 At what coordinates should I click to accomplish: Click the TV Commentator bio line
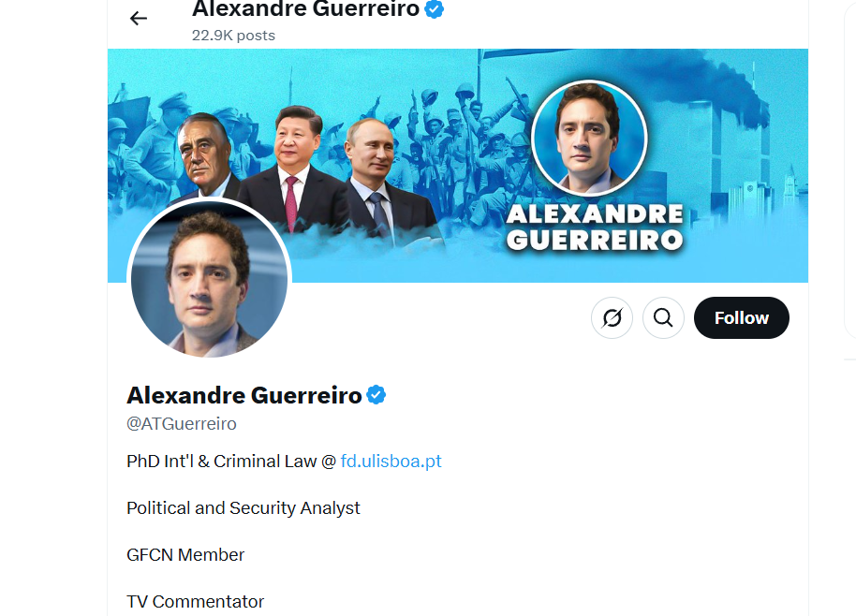(195, 602)
